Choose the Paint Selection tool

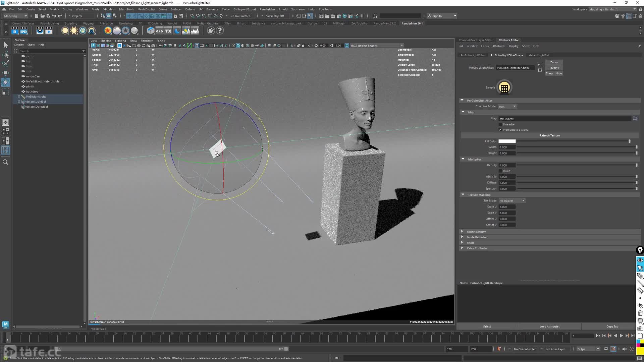click(x=5, y=63)
